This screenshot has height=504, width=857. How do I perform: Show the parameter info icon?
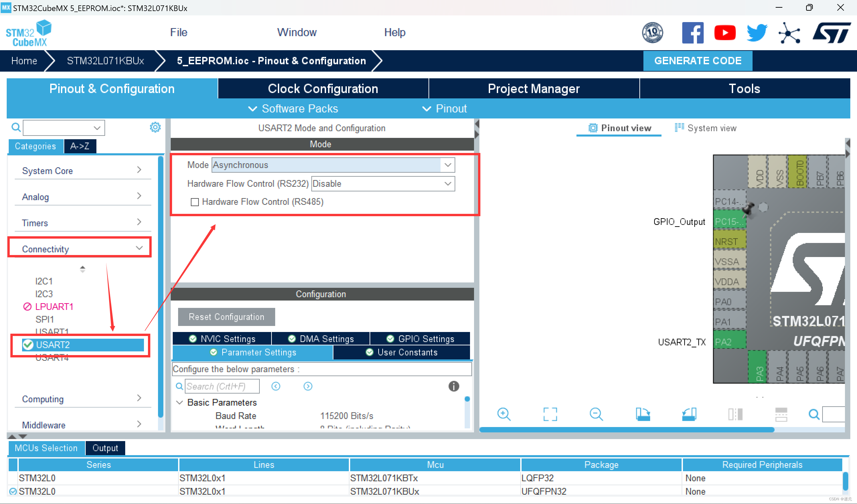[454, 386]
